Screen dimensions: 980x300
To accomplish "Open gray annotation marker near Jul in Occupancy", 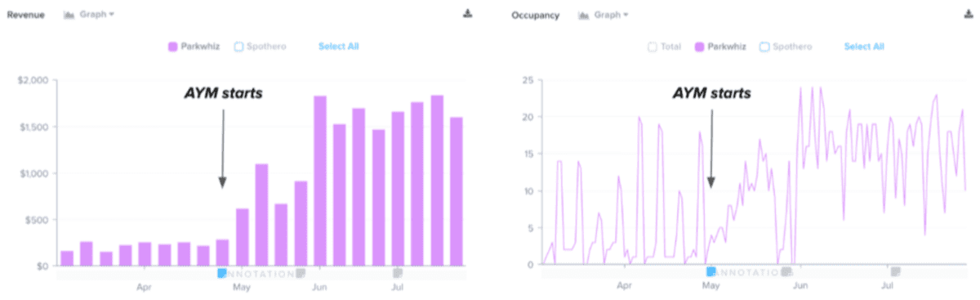I will coord(895,271).
